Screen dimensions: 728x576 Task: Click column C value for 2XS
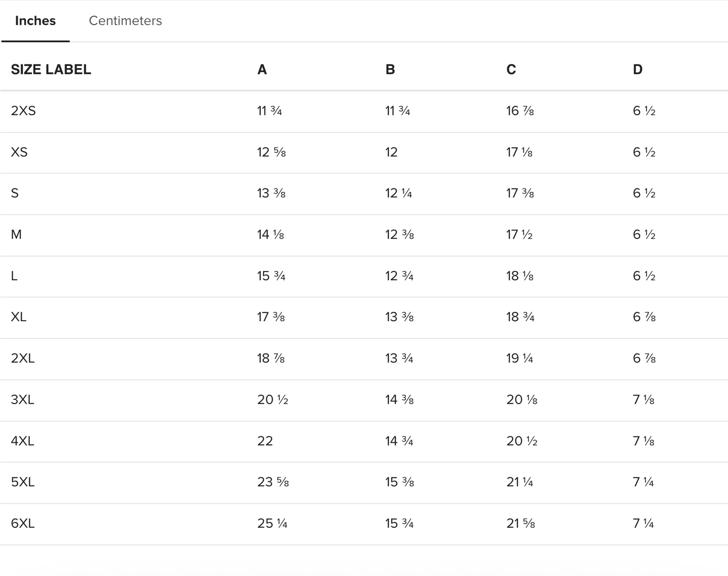tap(520, 111)
